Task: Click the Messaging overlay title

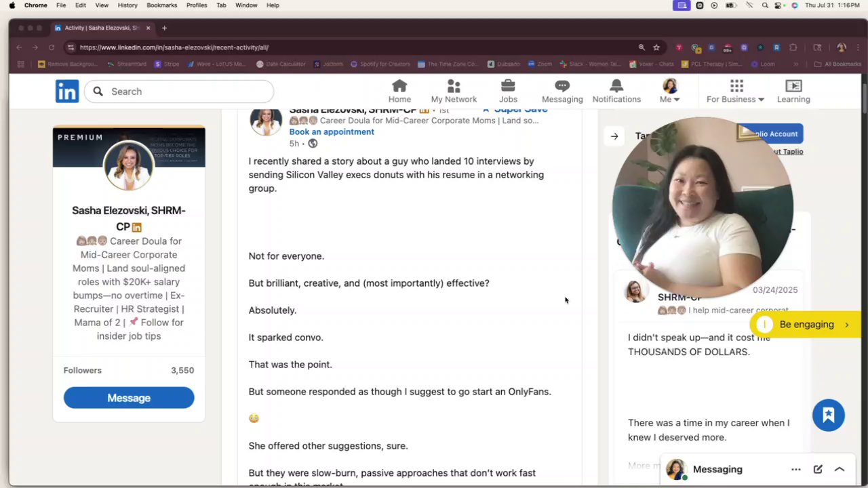Action: click(x=717, y=469)
